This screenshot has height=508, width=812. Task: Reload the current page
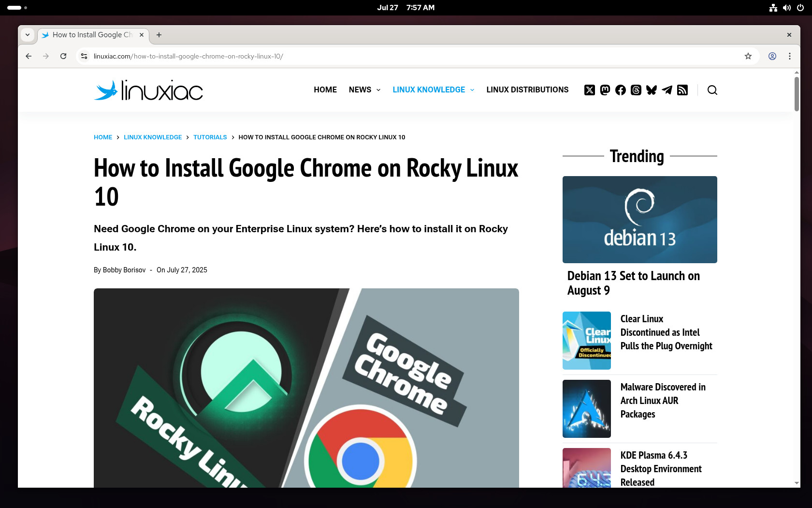(x=63, y=56)
